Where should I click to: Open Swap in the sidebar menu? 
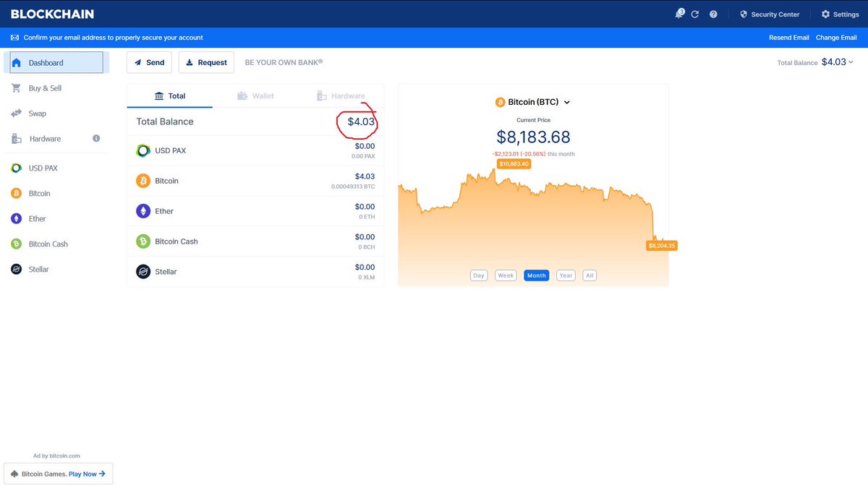pos(37,114)
